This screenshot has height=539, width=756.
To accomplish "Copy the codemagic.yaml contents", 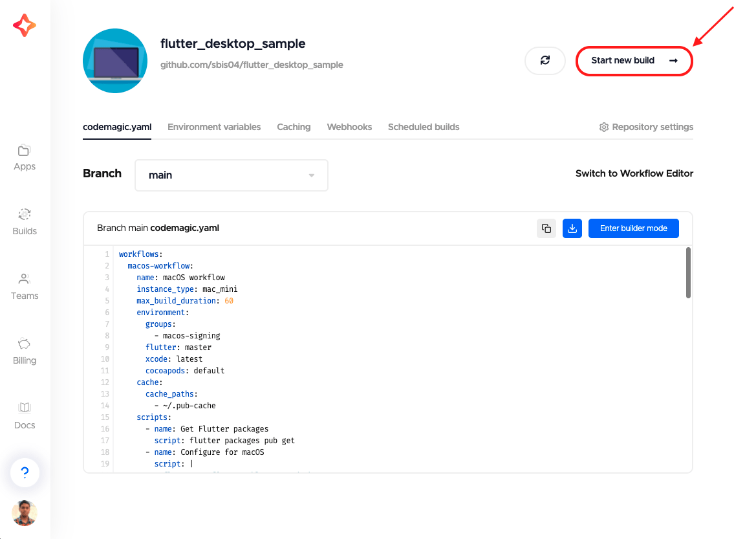I will coord(546,228).
